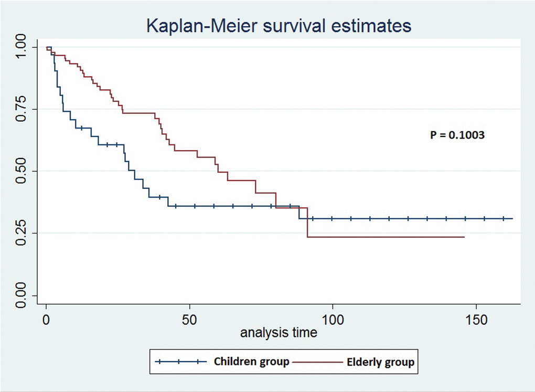Click the right end of the blue Children curve

coord(512,218)
